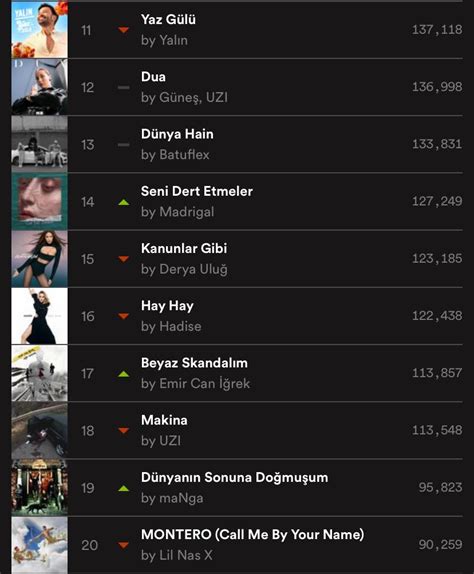Click rank number 18 for Makina
Image resolution: width=474 pixels, height=574 pixels.
pyautogui.click(x=88, y=431)
